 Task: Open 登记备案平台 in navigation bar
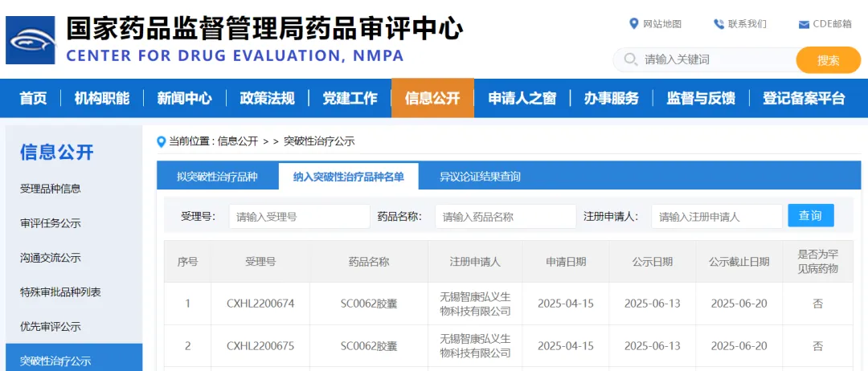coord(804,99)
